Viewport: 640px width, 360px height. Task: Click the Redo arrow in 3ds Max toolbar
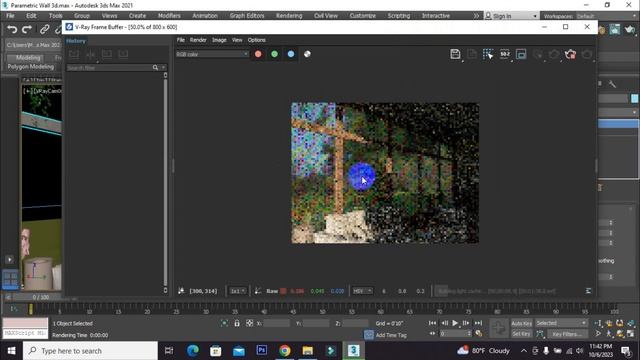pos(27,29)
